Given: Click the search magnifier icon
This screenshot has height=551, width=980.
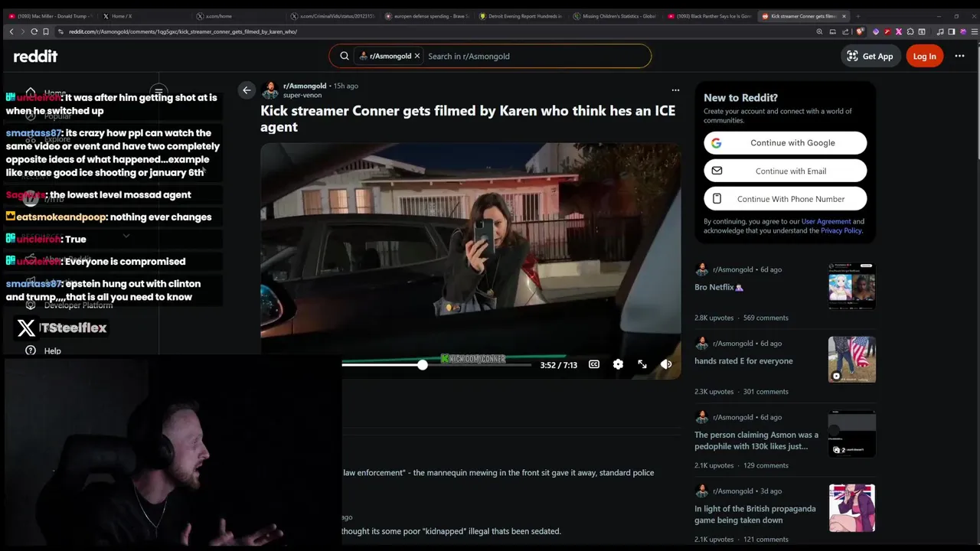Looking at the screenshot, I should tap(345, 56).
